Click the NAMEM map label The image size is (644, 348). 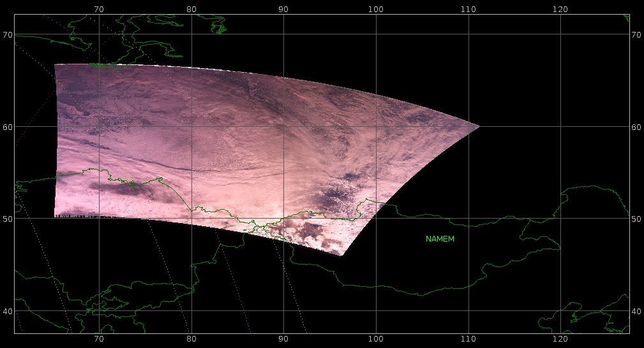point(440,239)
